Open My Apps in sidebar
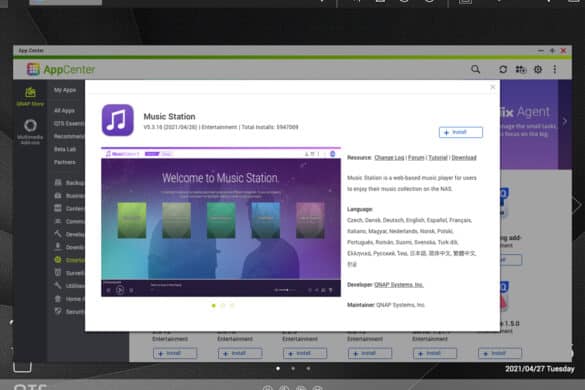Screen dimensions: 585x390 [x=65, y=90]
